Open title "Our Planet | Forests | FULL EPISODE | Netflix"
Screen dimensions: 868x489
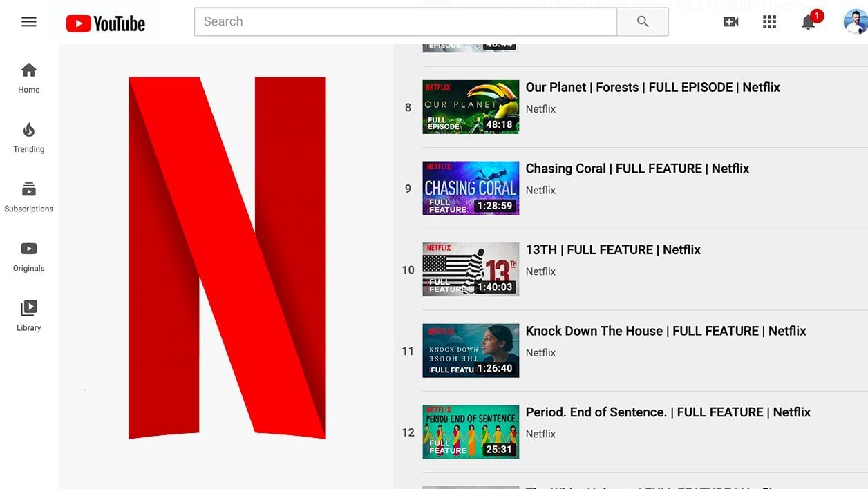pyautogui.click(x=653, y=88)
